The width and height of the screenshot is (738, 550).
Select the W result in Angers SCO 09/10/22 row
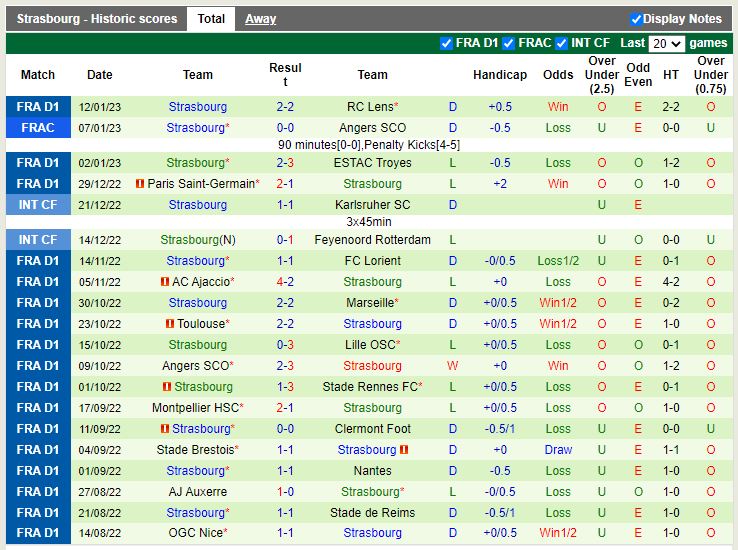pyautogui.click(x=452, y=366)
